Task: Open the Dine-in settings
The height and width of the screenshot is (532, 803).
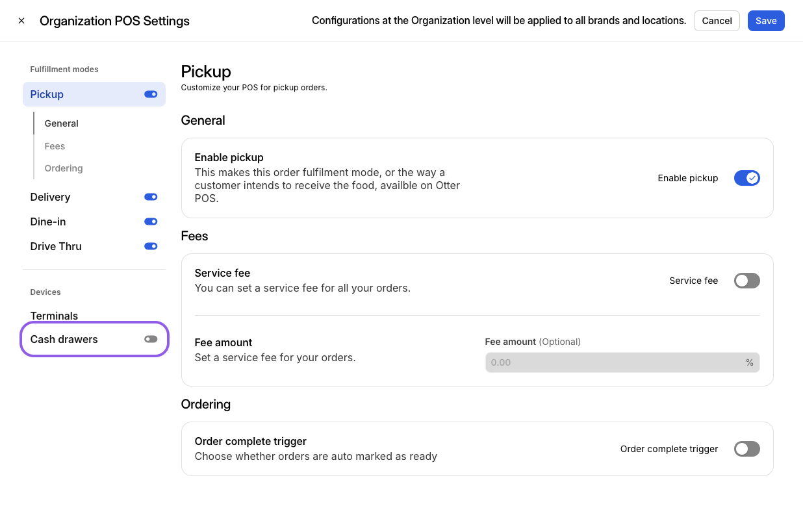Action: pos(47,222)
